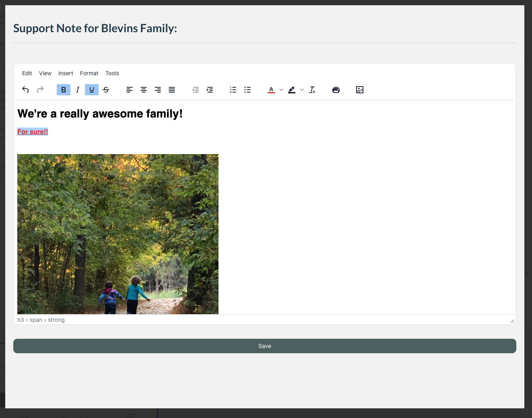Click the Undo arrow icon
The width and height of the screenshot is (532, 418).
(x=25, y=90)
